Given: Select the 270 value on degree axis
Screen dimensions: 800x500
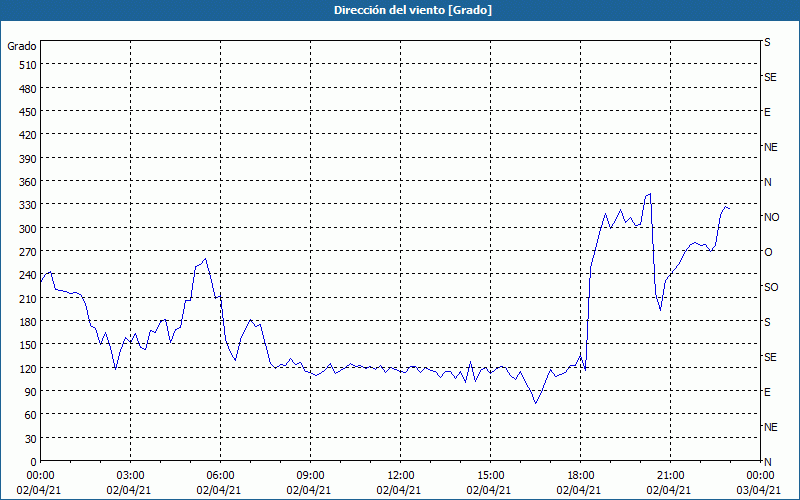Looking at the screenshot, I should pos(28,252).
